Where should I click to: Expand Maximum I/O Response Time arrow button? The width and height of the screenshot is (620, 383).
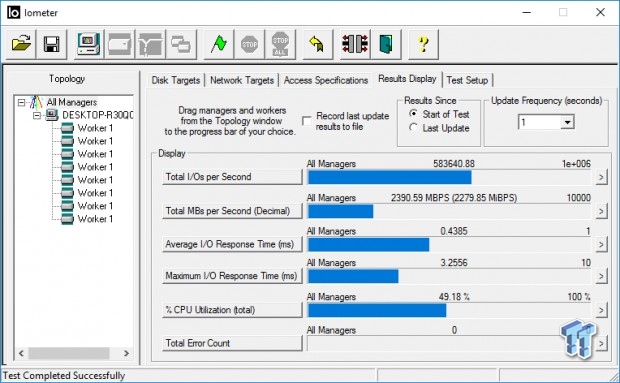pyautogui.click(x=601, y=276)
